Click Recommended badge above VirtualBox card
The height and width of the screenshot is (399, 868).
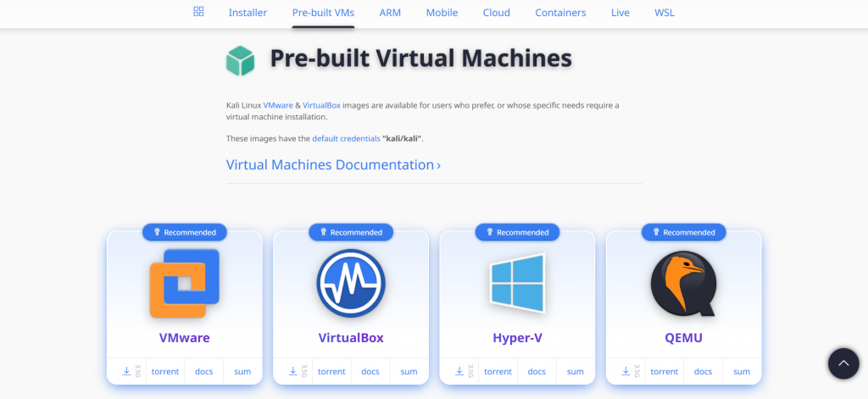tap(351, 232)
